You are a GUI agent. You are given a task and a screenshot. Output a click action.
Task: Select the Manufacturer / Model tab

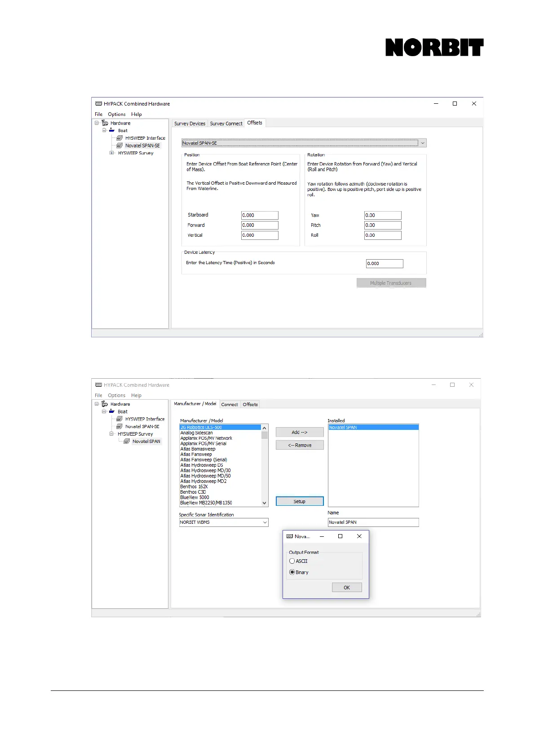[x=195, y=403]
